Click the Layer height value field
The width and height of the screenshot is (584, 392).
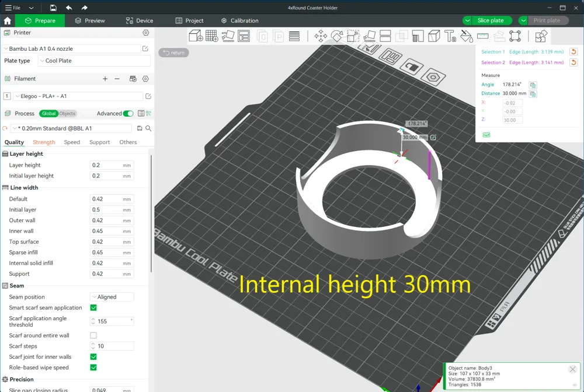112,165
